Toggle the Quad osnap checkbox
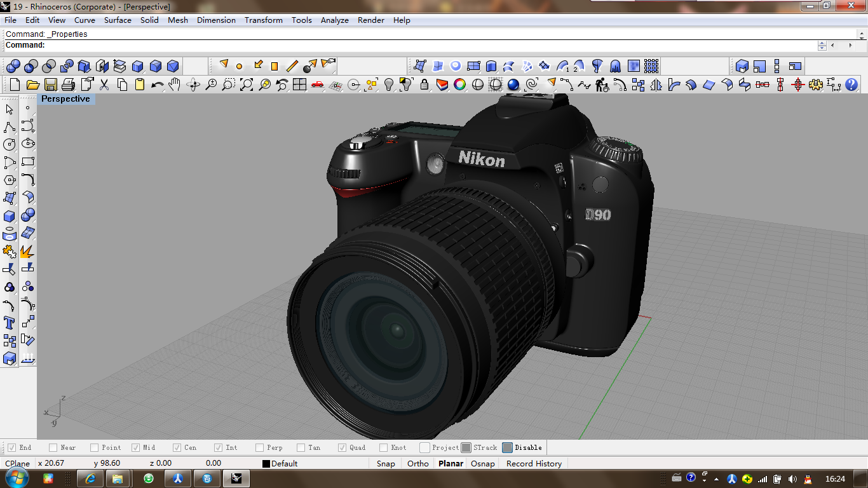The image size is (868, 488). point(342,448)
